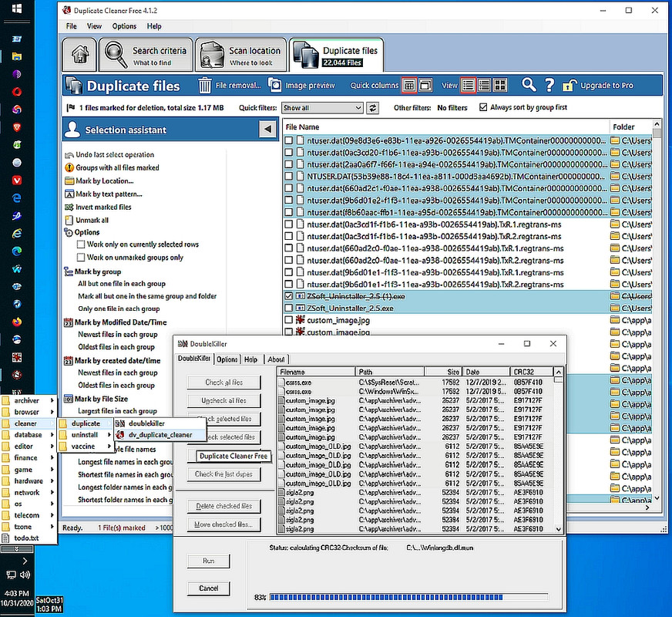
Task: Click Newest files under Modified Date/Time
Action: click(x=117, y=335)
